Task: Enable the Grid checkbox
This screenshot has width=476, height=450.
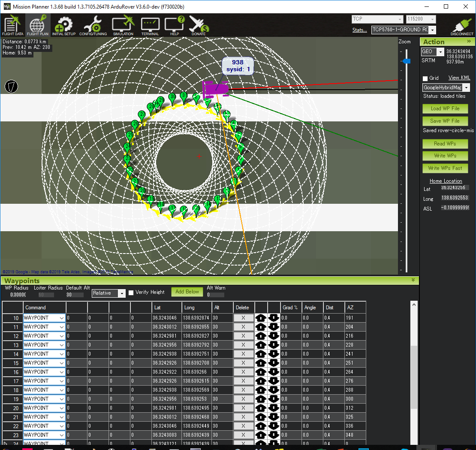Action: click(425, 79)
